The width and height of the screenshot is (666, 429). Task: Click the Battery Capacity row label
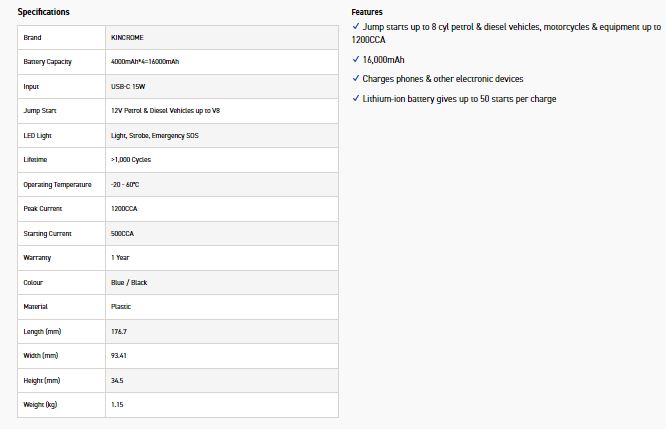(48, 62)
